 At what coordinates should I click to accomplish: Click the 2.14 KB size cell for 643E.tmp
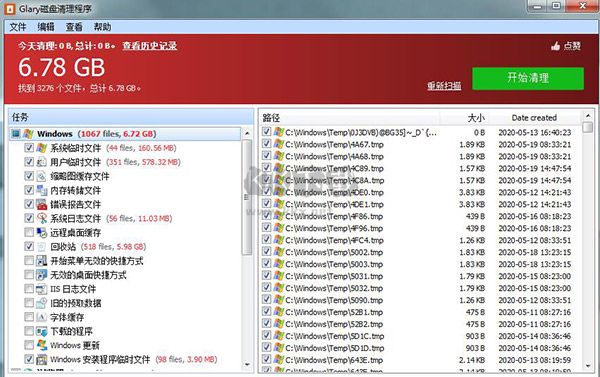472,360
